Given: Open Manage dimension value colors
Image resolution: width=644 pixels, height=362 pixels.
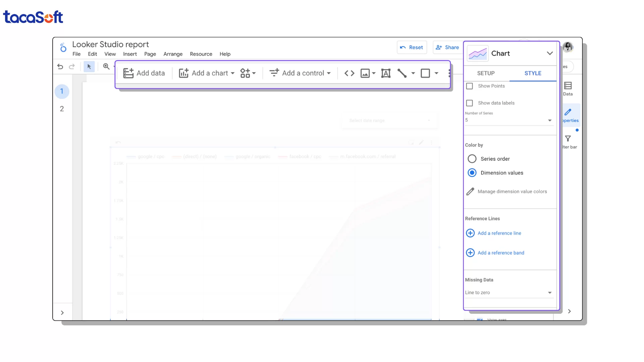Looking at the screenshot, I should (512, 191).
